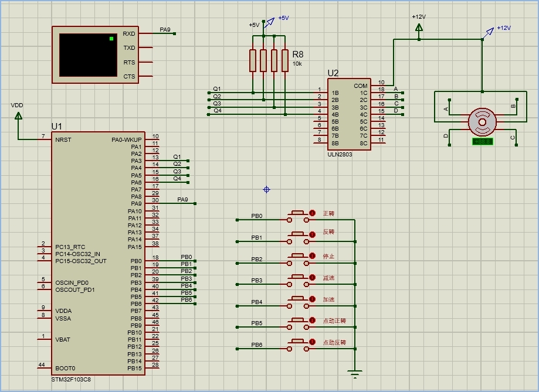539x392 pixels.
Task: Click the virtual terminal screen component
Action: 88,55
